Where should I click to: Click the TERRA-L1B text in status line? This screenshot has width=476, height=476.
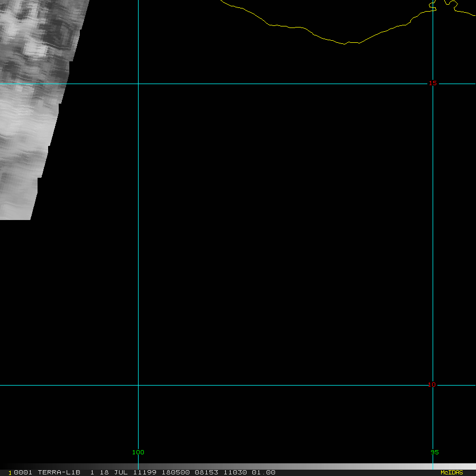[59, 472]
